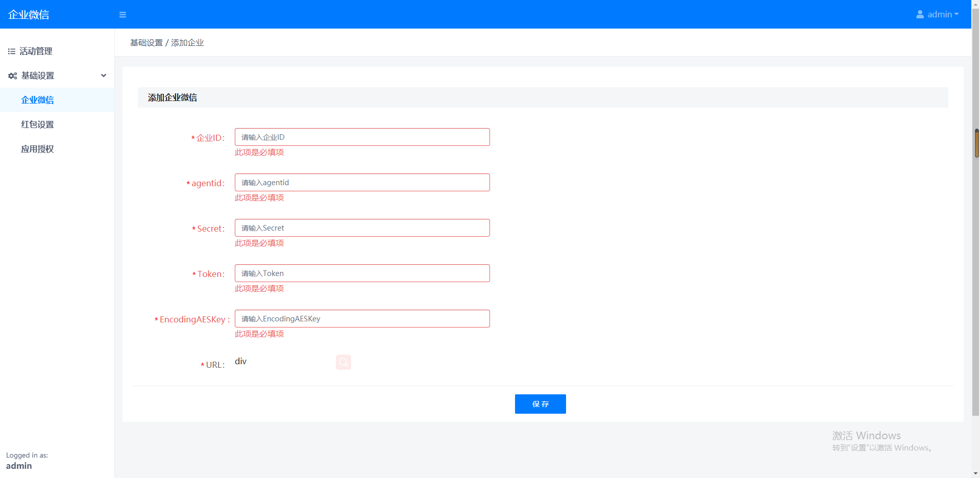
Task: Toggle the hamburger sidebar menu icon
Action: pos(122,15)
